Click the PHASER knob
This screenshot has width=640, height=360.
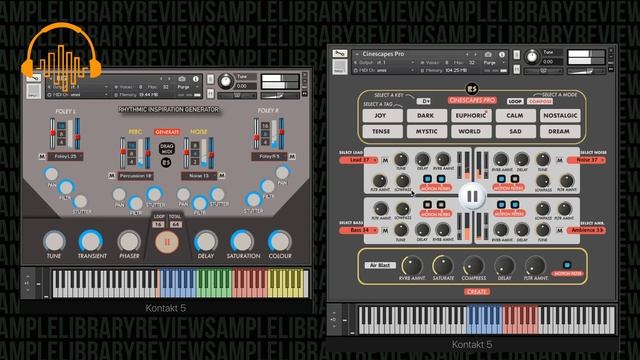click(129, 241)
